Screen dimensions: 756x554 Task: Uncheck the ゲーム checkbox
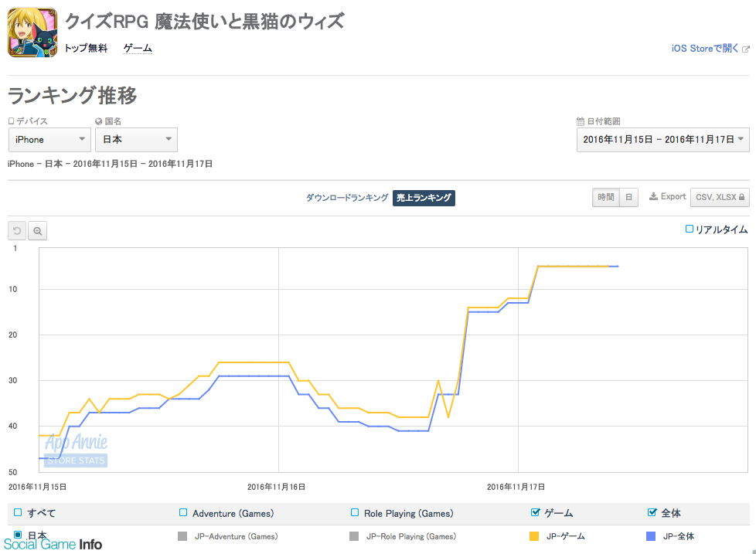click(535, 512)
